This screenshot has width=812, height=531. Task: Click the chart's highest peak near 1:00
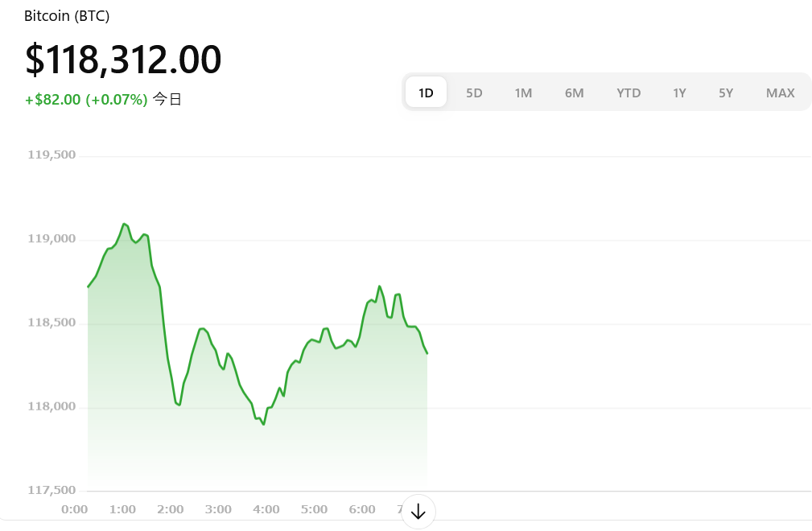[124, 224]
